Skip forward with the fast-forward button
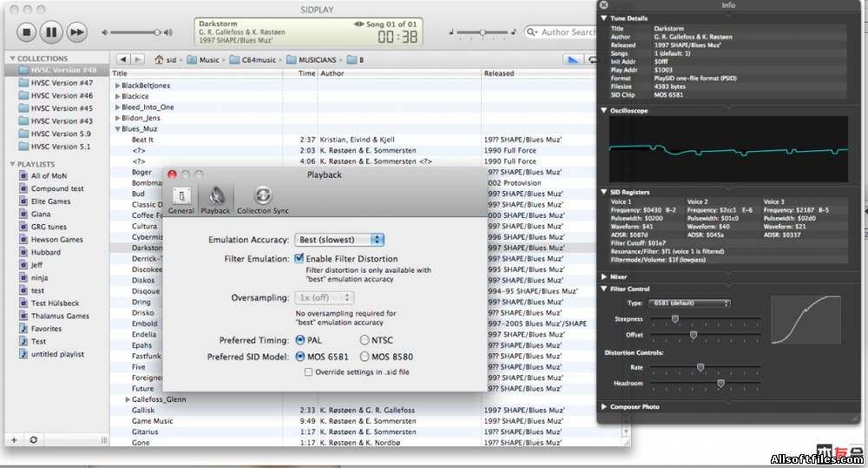The image size is (868, 468). (76, 32)
